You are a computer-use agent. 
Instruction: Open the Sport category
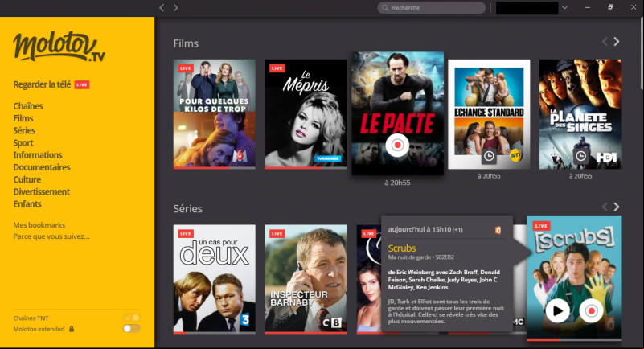pos(23,143)
